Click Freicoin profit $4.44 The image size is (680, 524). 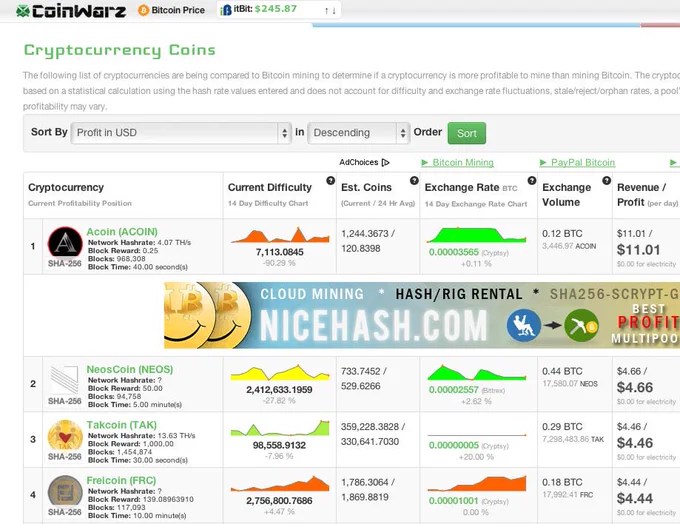pyautogui.click(x=635, y=498)
